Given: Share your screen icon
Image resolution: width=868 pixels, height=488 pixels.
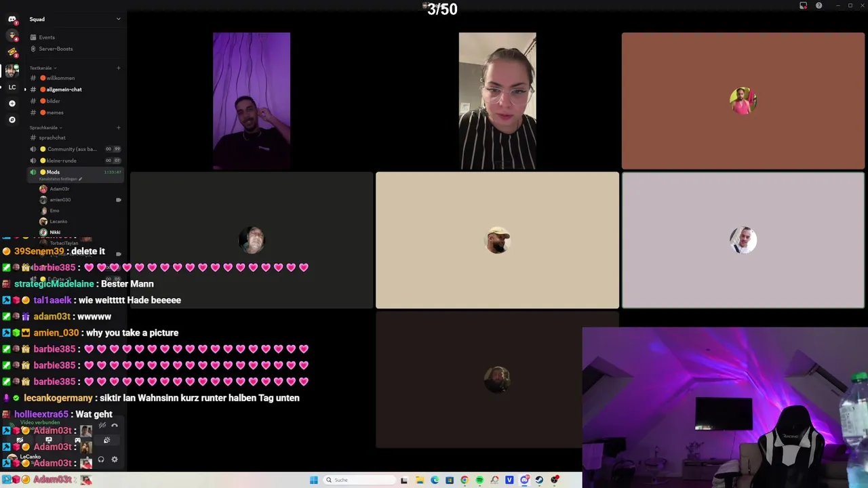Looking at the screenshot, I should [48, 440].
